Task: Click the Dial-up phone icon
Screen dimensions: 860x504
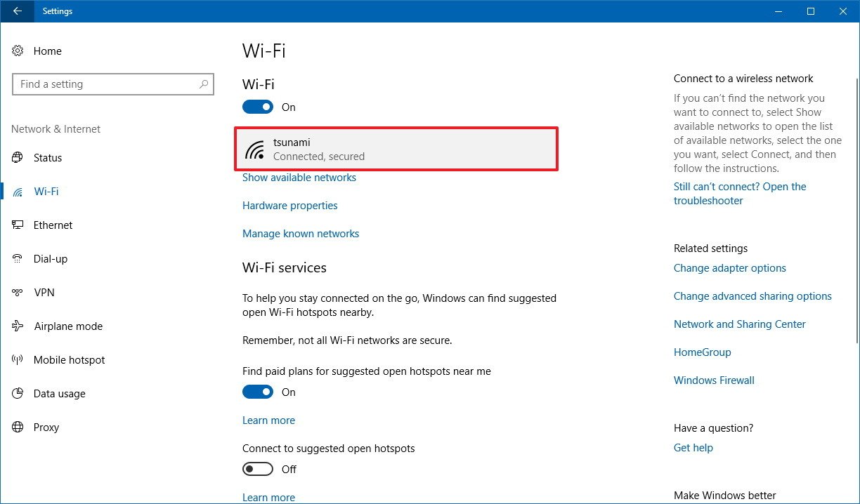Action: pyautogui.click(x=18, y=259)
